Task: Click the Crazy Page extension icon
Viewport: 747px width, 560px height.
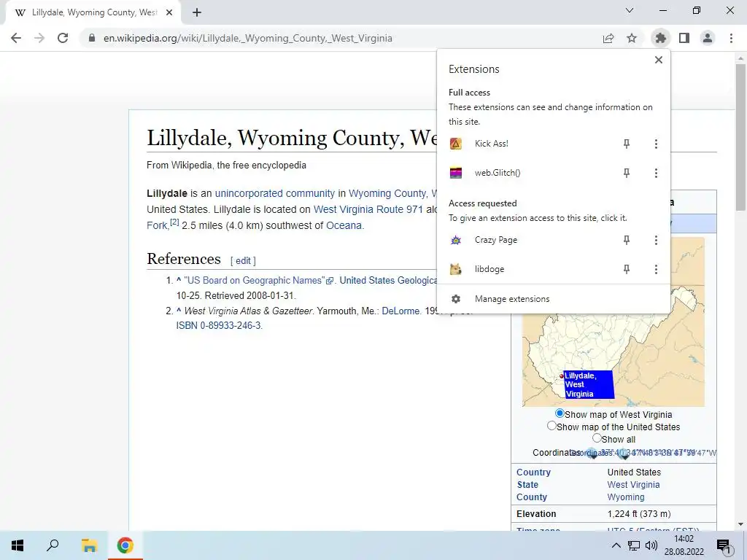Action: (456, 240)
